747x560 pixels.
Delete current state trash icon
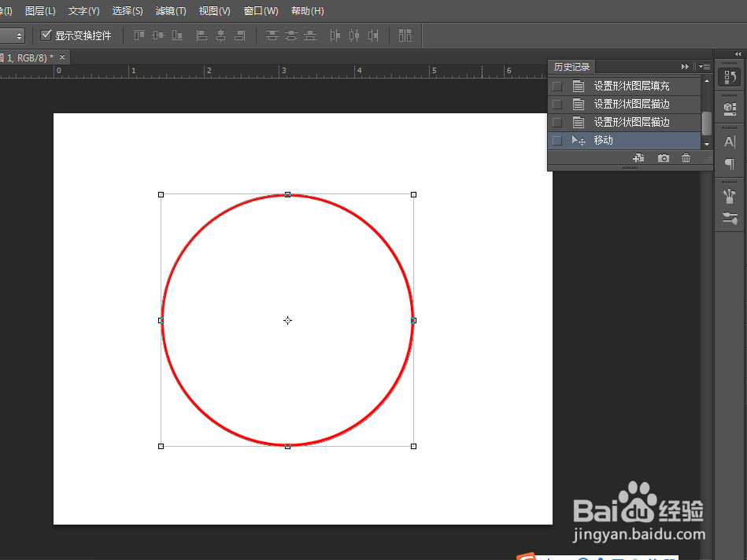(x=686, y=157)
